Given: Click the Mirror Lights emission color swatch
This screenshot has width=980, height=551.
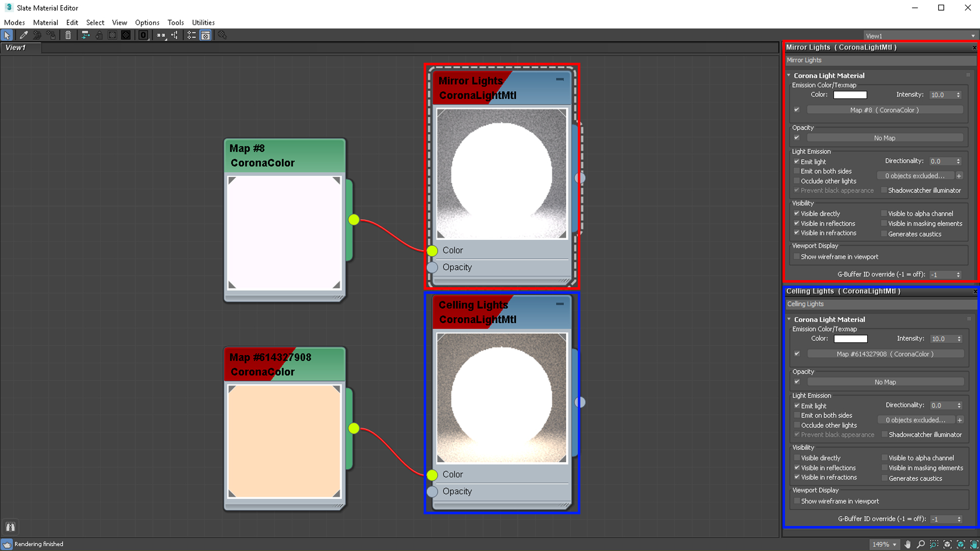Looking at the screenshot, I should [850, 95].
